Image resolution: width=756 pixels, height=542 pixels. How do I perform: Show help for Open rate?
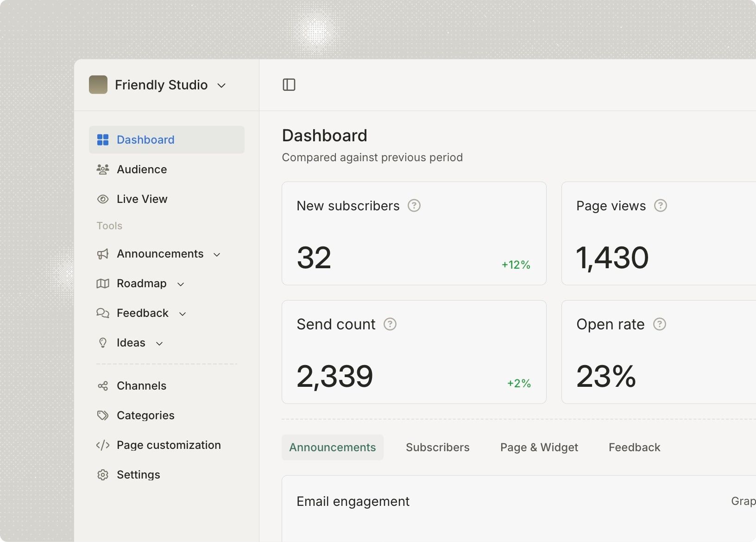tap(660, 324)
